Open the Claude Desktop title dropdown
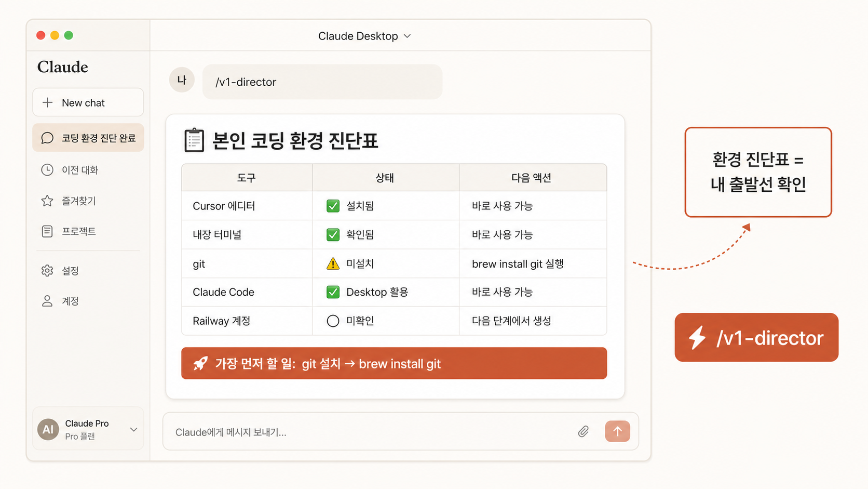This screenshot has height=489, width=868. pyautogui.click(x=364, y=36)
